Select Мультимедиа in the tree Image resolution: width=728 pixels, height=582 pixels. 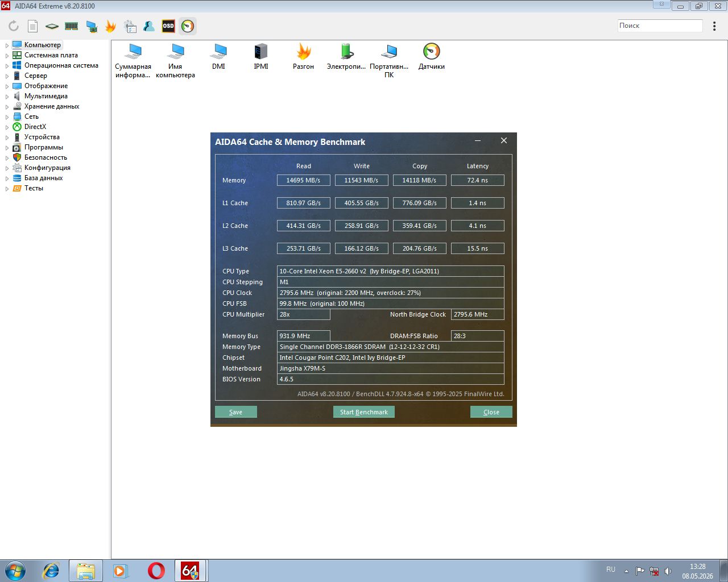[46, 96]
